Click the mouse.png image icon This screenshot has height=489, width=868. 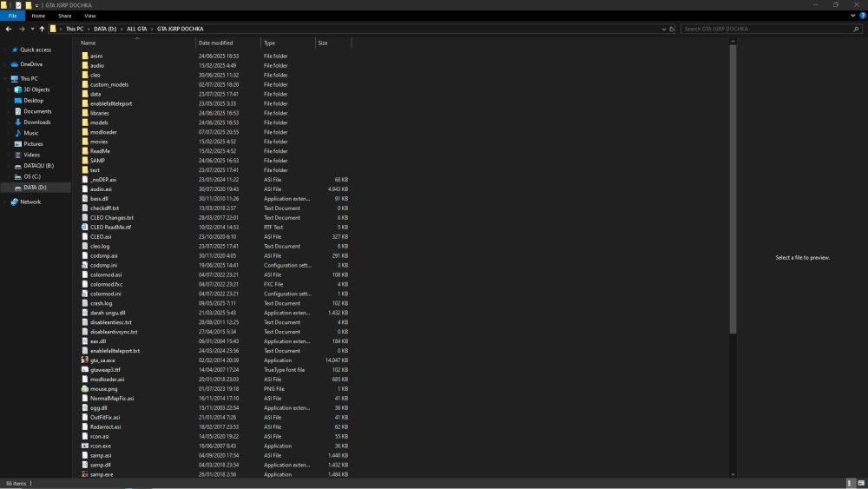[x=85, y=389]
